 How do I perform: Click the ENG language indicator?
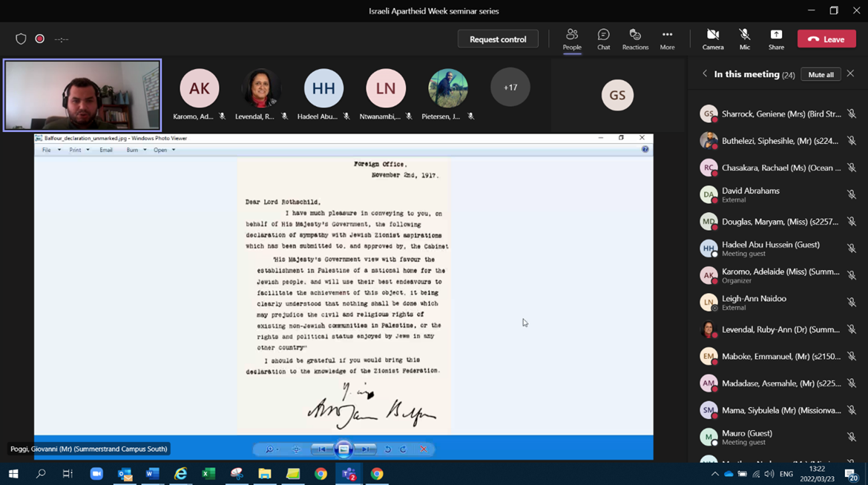[x=786, y=474]
